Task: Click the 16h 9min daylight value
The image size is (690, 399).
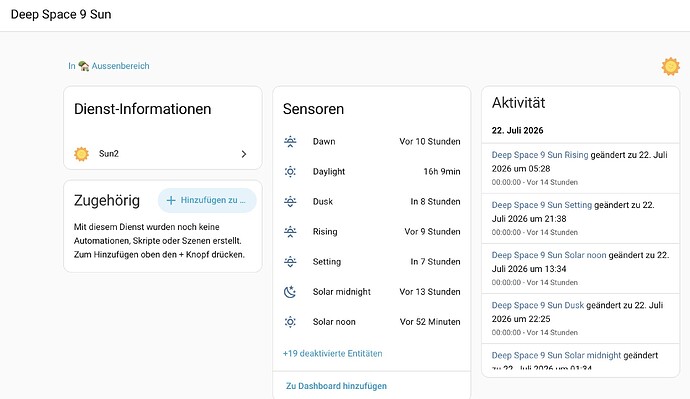Action: pos(442,172)
